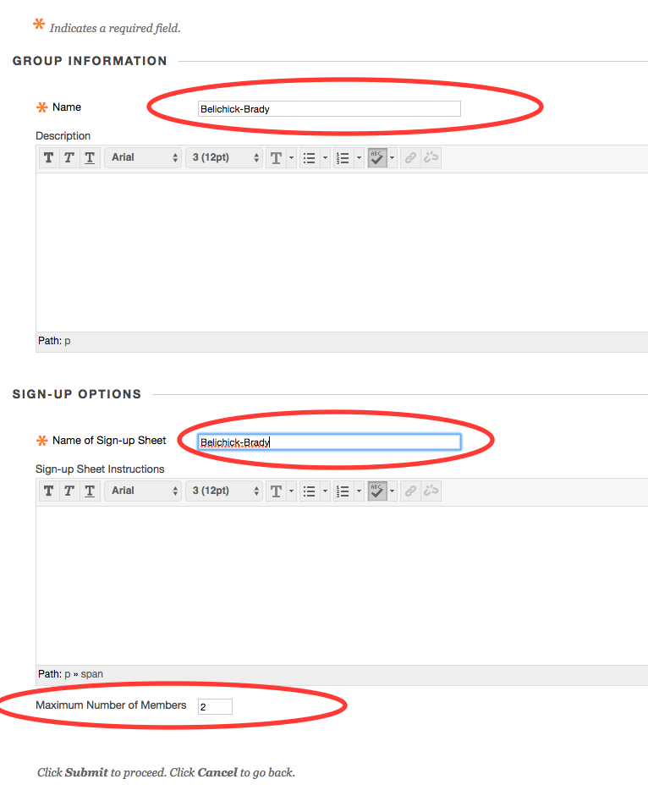
Task: Click the Name of Sign-up Sheet field
Action: click(x=328, y=442)
